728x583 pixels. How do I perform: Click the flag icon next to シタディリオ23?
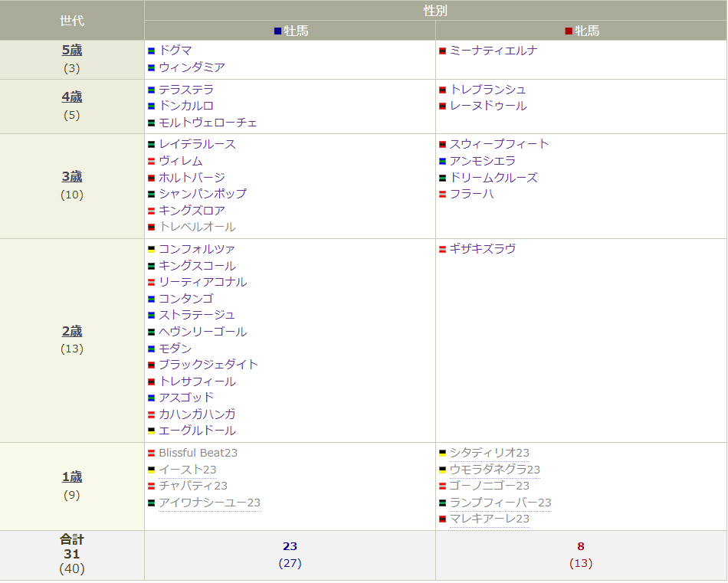pyautogui.click(x=444, y=451)
